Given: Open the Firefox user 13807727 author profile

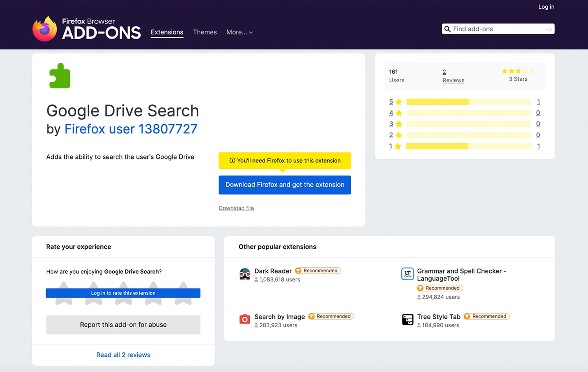Looking at the screenshot, I should point(131,129).
